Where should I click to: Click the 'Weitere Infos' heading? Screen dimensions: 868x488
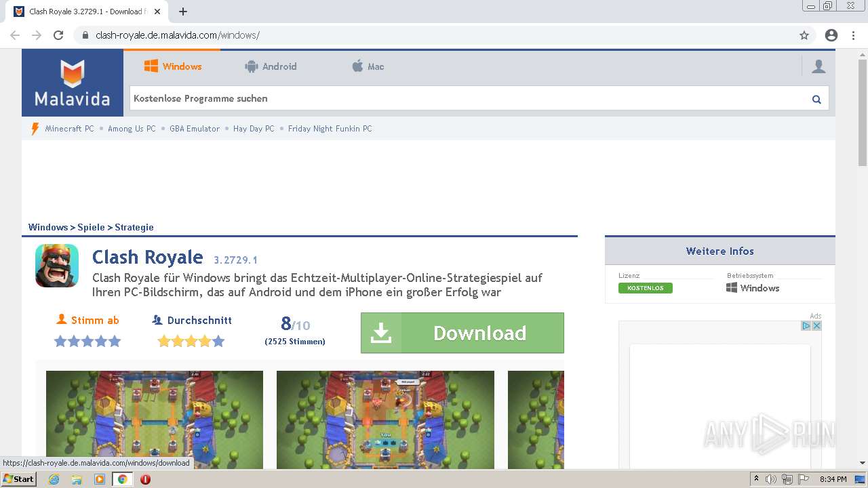coord(720,251)
